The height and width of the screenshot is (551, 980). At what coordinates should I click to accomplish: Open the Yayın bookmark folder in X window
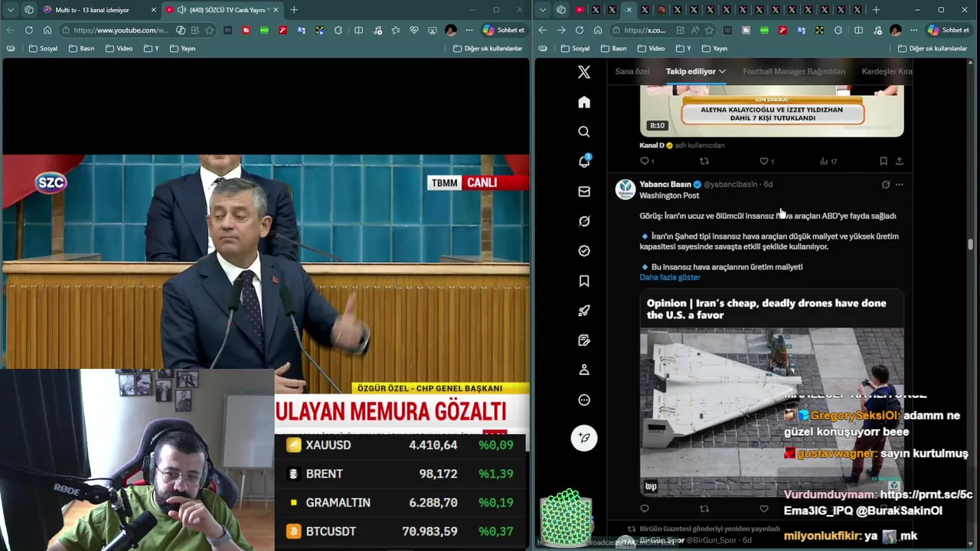(x=714, y=48)
